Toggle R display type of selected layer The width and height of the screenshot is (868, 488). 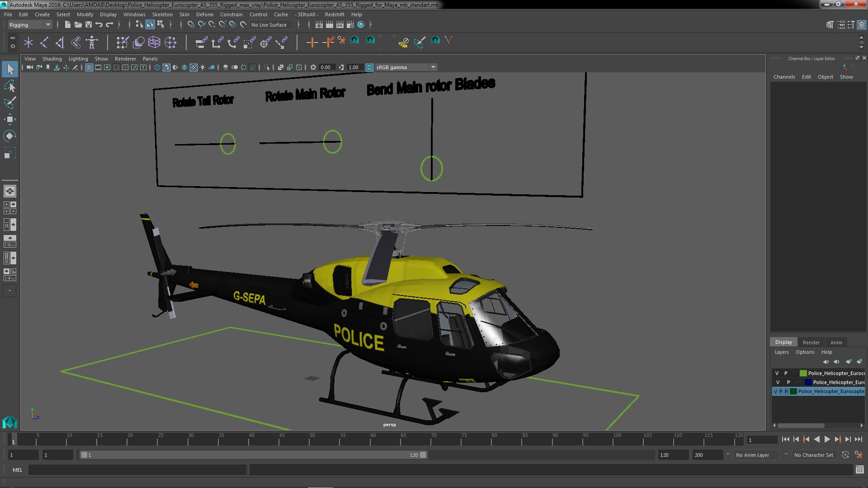coord(787,391)
